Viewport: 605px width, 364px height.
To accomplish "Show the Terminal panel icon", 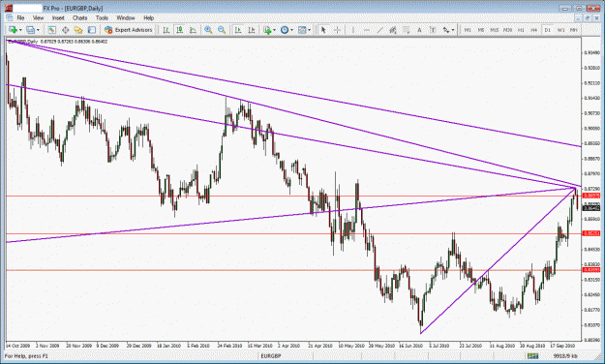I will (91, 30).
